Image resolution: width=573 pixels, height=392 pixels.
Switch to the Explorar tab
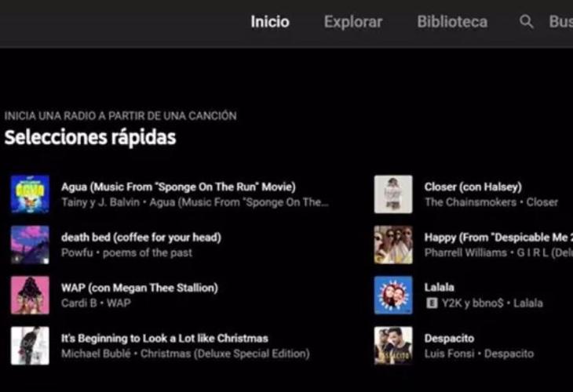[353, 22]
